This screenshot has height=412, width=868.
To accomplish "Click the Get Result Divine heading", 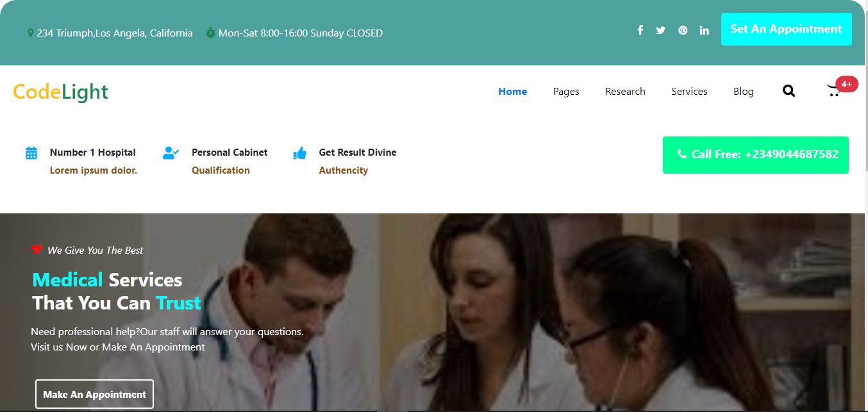I will (x=358, y=152).
